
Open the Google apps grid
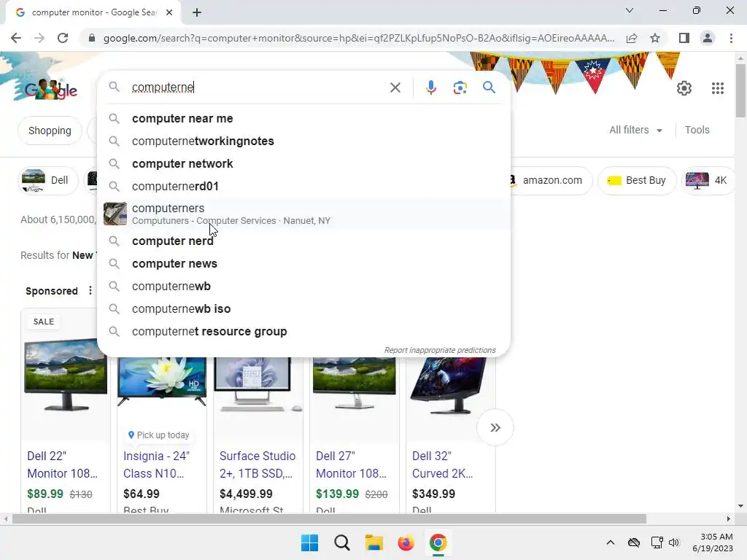[718, 88]
